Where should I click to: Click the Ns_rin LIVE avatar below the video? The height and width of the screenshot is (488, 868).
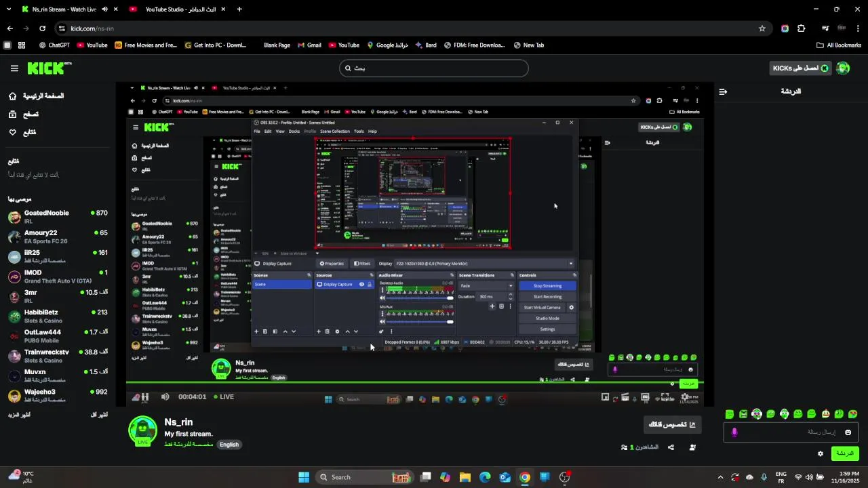tap(143, 431)
